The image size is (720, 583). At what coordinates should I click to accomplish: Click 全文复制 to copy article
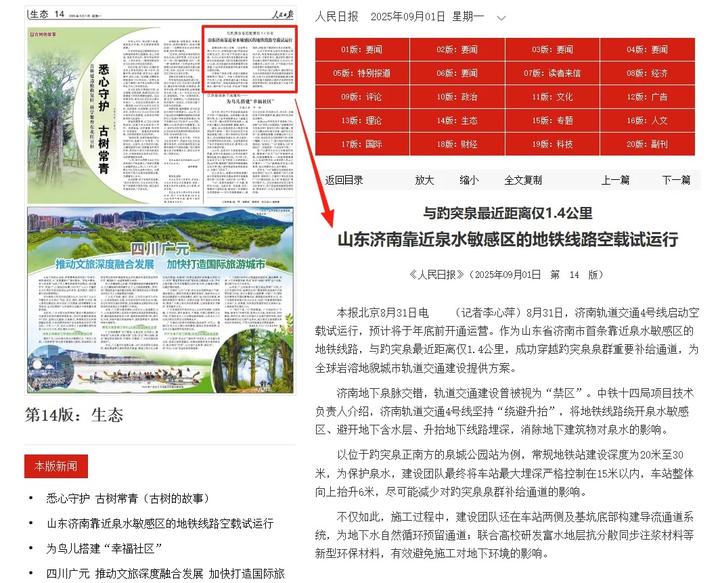[x=523, y=180]
